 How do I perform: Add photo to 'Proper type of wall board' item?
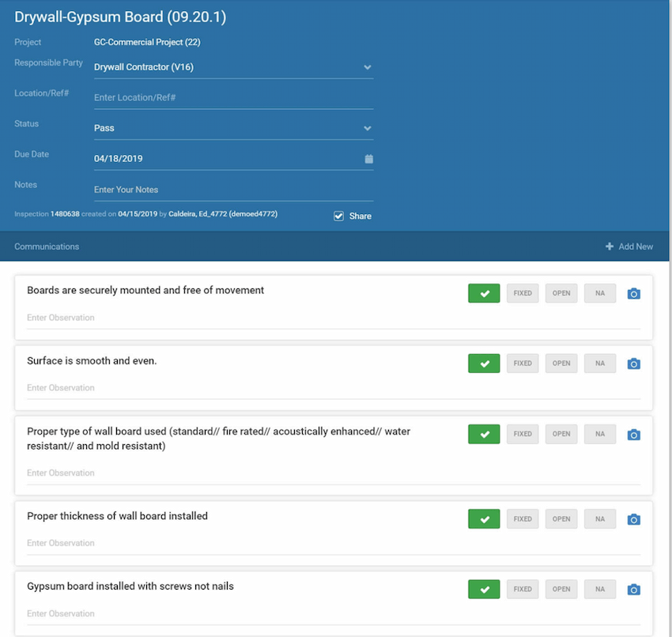coord(633,434)
